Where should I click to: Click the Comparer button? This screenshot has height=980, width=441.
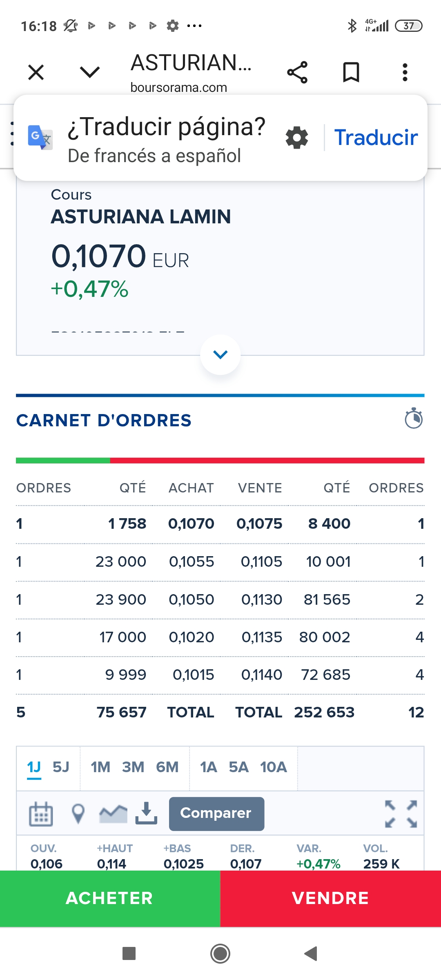pos(216,813)
